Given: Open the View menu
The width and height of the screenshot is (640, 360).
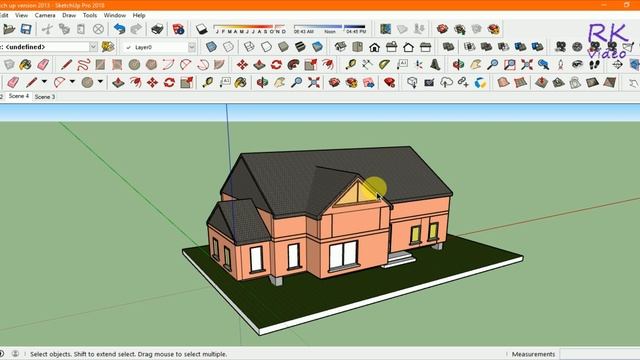Looking at the screenshot, I should coord(21,15).
